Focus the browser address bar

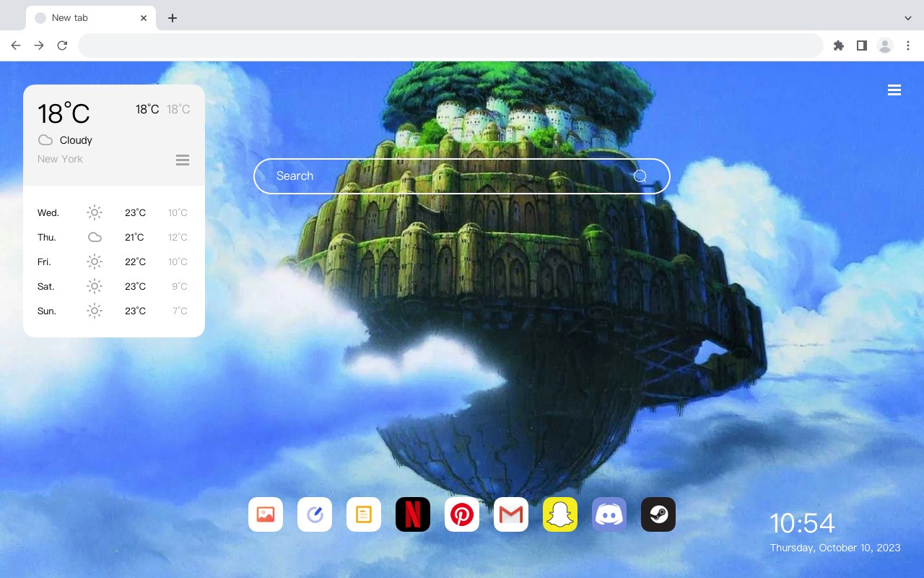(x=450, y=46)
